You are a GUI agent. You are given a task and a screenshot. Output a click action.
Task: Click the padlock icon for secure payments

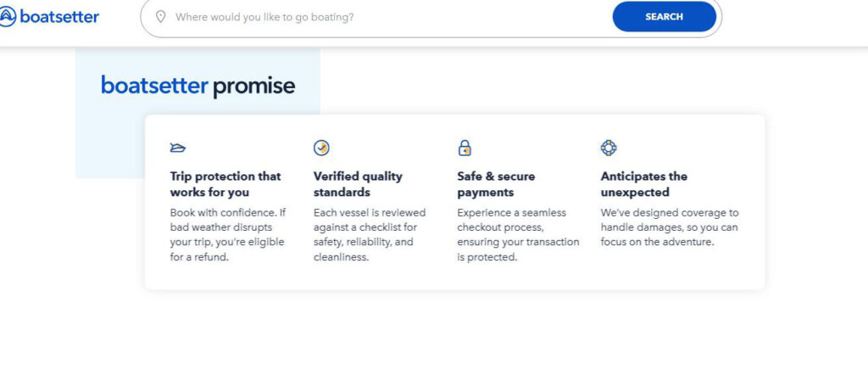click(x=465, y=148)
